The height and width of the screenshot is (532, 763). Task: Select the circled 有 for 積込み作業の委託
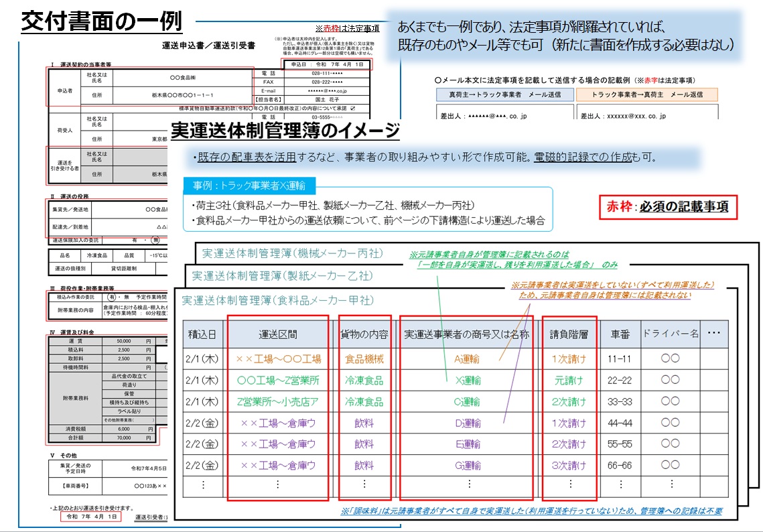111,297
